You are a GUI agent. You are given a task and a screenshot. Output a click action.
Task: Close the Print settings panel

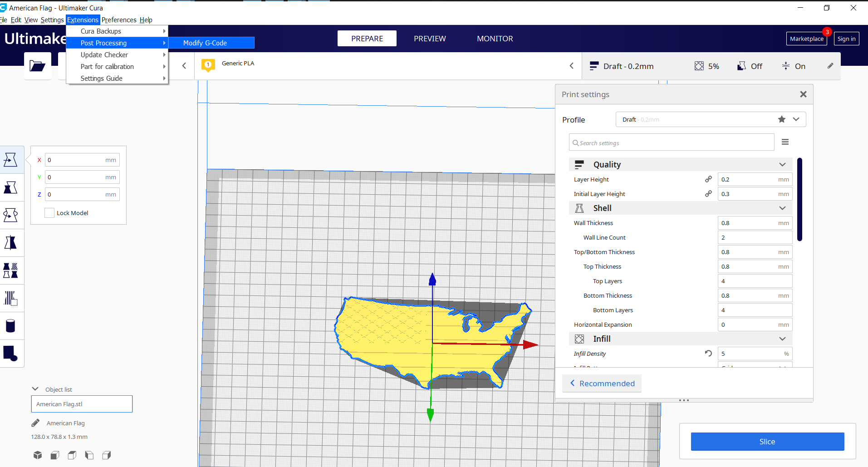tap(803, 94)
